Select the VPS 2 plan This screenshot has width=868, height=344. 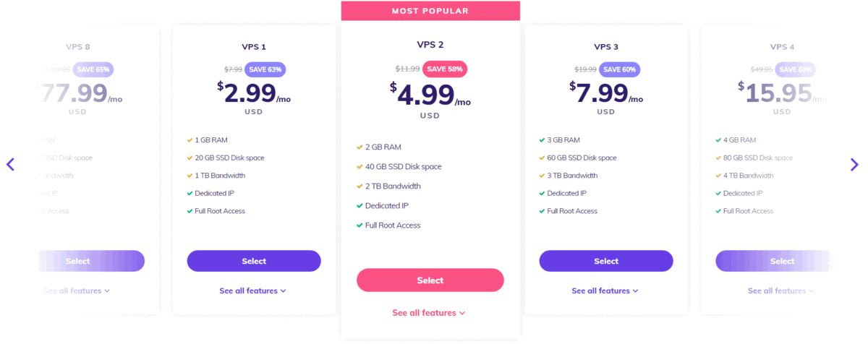430,280
